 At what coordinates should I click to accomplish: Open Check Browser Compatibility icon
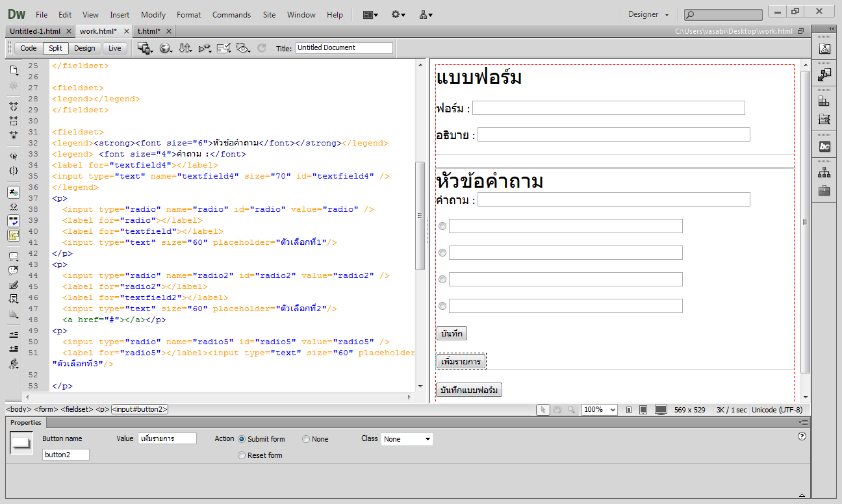point(224,48)
